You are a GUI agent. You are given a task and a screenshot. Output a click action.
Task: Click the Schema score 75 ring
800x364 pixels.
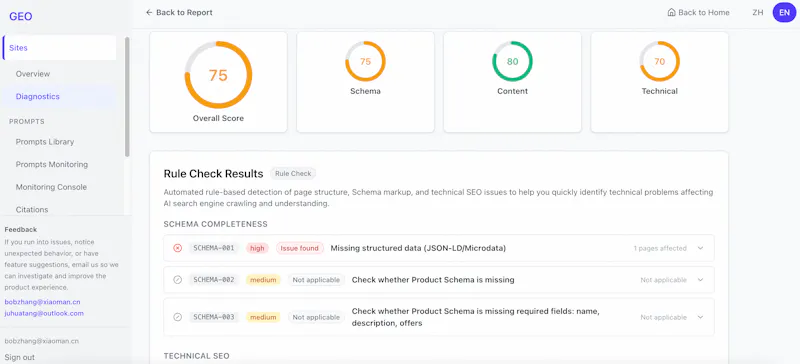pyautogui.click(x=365, y=61)
